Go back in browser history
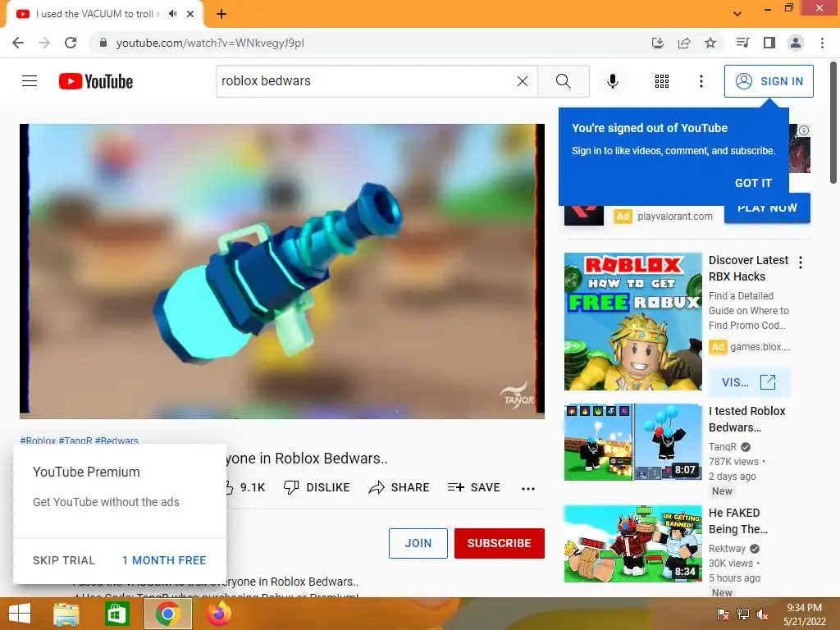The image size is (840, 630). 18,43
